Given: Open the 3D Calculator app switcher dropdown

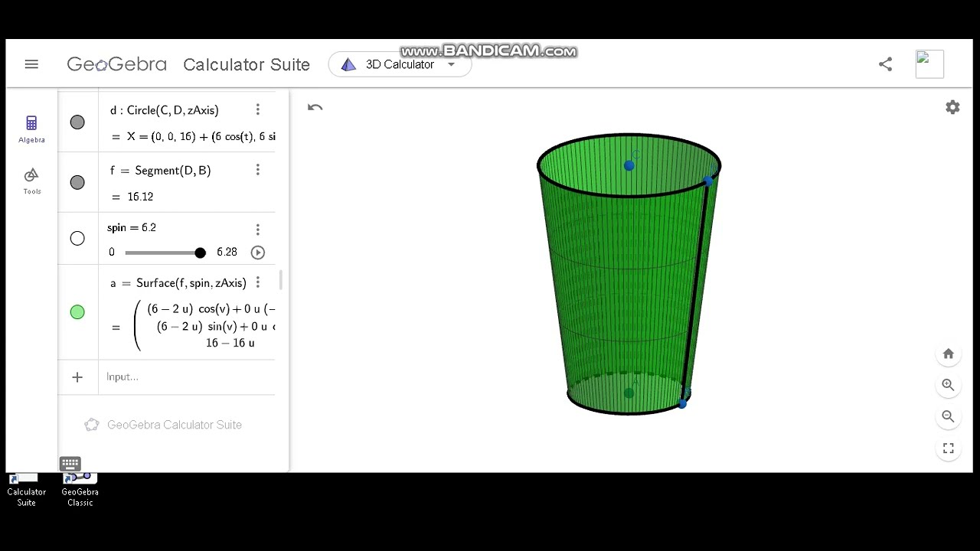Looking at the screenshot, I should tap(400, 64).
